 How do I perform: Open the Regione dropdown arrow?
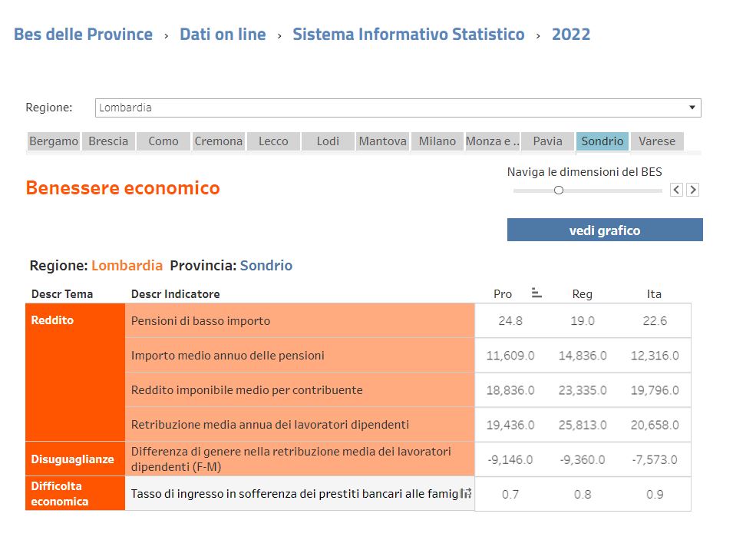692,108
